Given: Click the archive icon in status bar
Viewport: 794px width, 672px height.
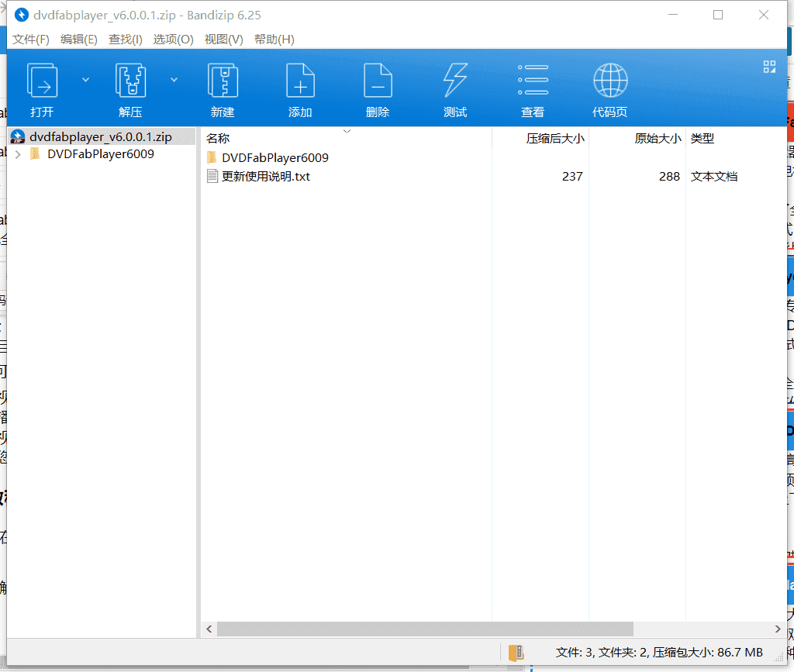Looking at the screenshot, I should 516,653.
